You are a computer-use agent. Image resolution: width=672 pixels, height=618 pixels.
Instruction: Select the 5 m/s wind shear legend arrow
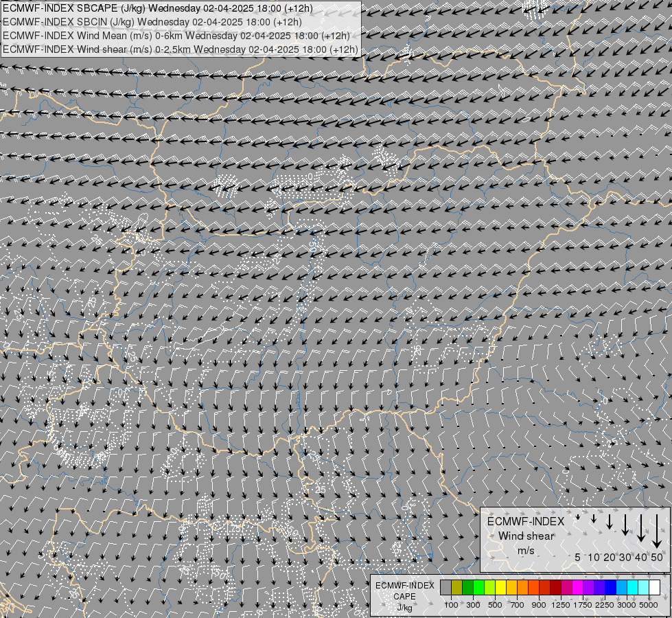[x=578, y=517]
